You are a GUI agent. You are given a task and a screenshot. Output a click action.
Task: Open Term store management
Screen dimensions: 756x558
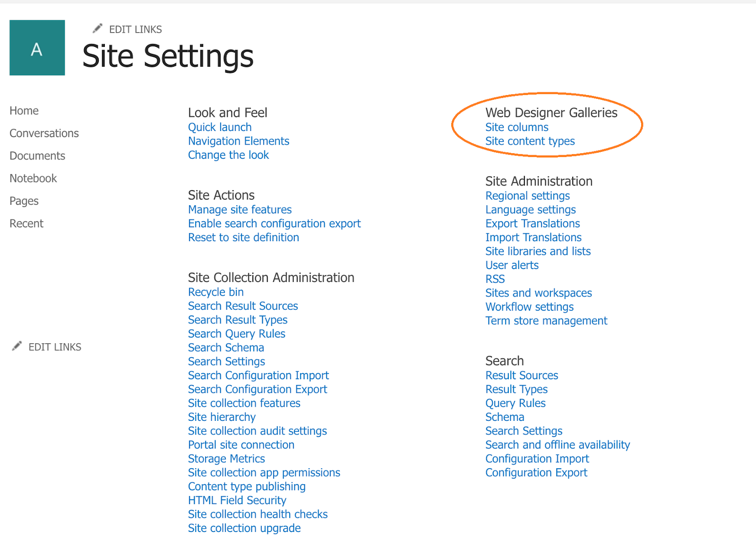click(546, 321)
